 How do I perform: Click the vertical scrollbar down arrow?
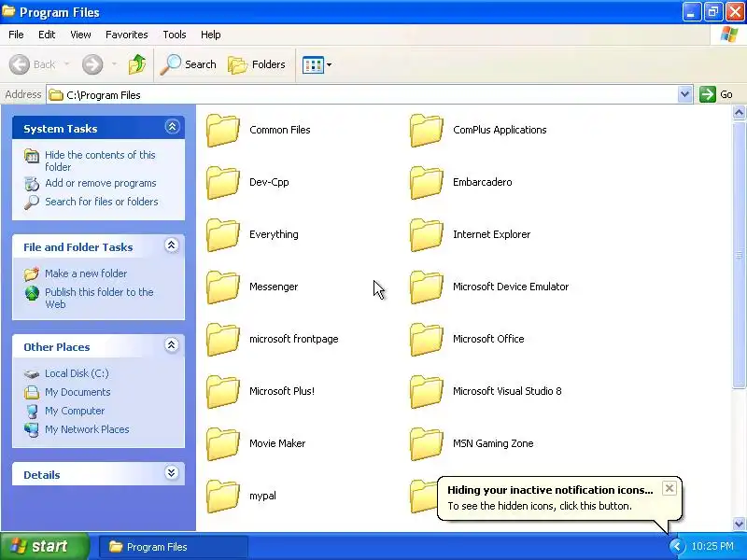pos(739,524)
